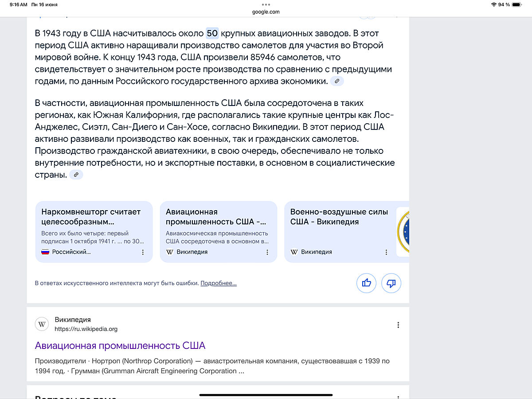Tap the three-dot multitasking icon at top
The width and height of the screenshot is (532, 399).
click(x=266, y=4)
